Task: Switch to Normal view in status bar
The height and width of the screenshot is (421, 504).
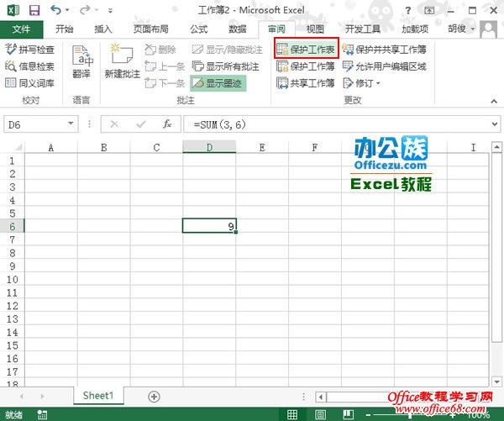Action: 291,414
